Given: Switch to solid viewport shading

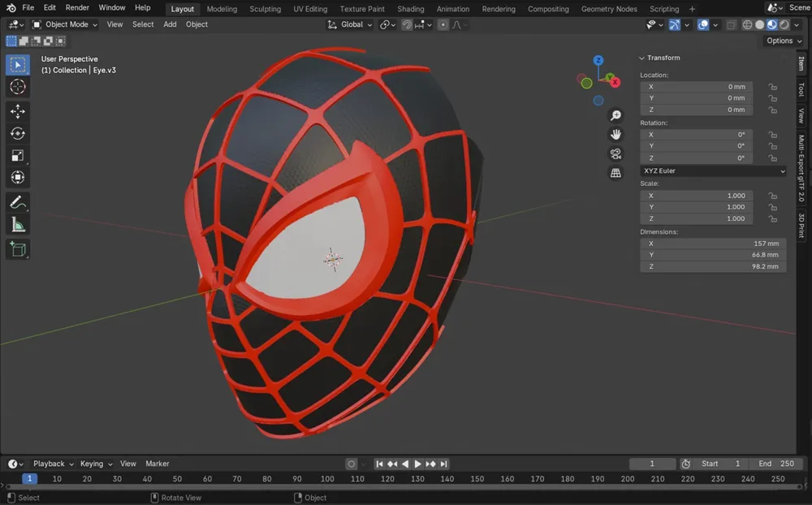Looking at the screenshot, I should 760,25.
